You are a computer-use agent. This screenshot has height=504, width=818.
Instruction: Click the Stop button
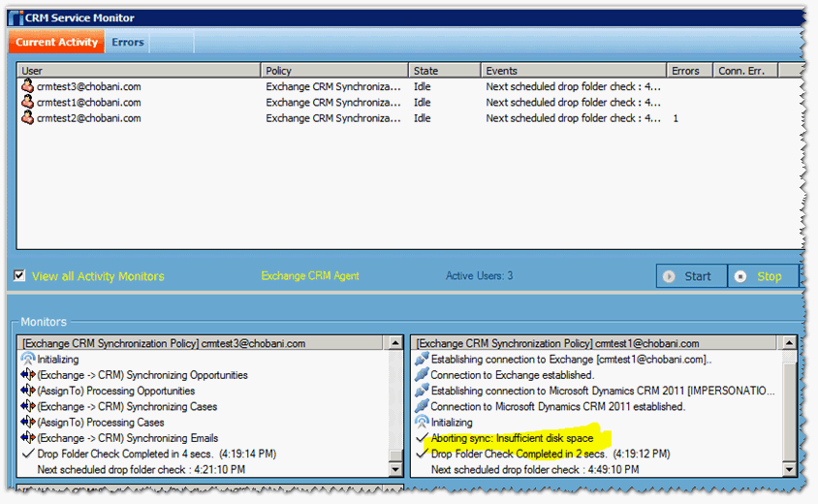click(x=763, y=276)
